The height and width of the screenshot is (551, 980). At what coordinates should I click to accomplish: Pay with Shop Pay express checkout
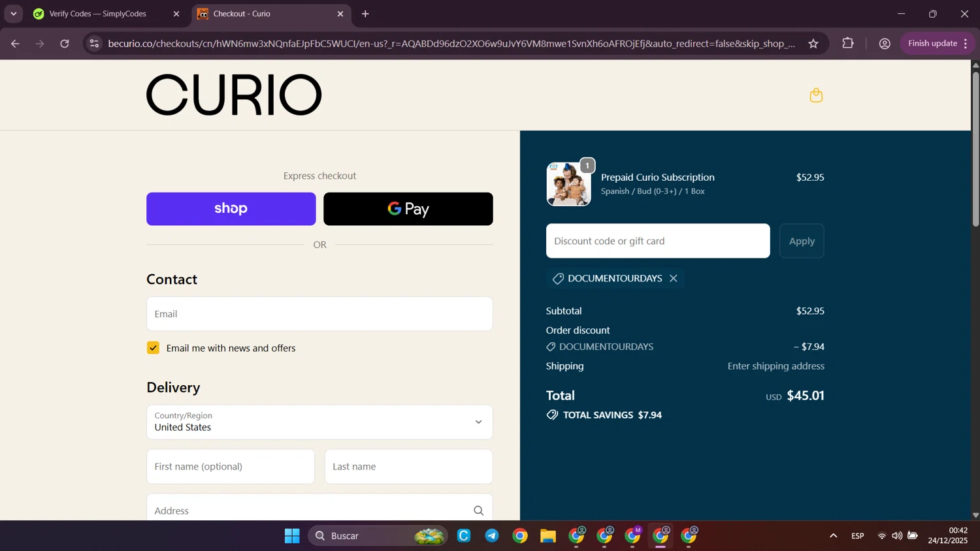tap(231, 209)
